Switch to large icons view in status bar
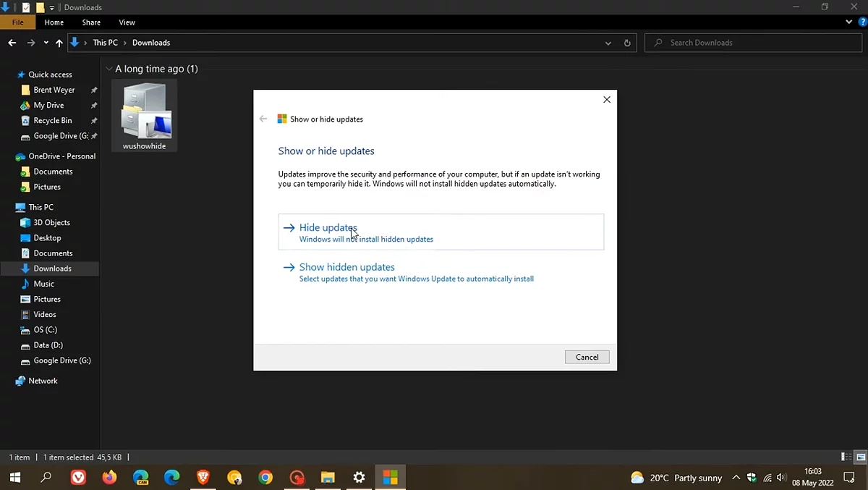The width and height of the screenshot is (868, 490). point(861,457)
